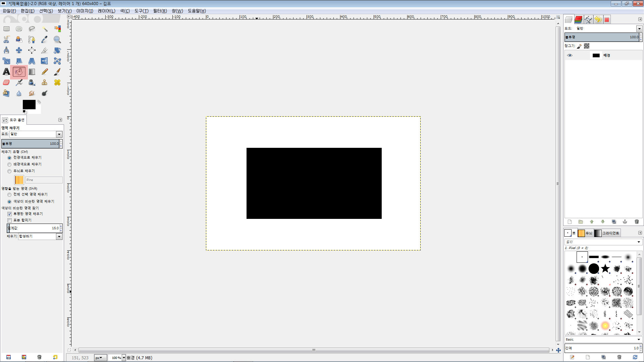Select the Move tool
The height and width of the screenshot is (362, 644).
19,50
